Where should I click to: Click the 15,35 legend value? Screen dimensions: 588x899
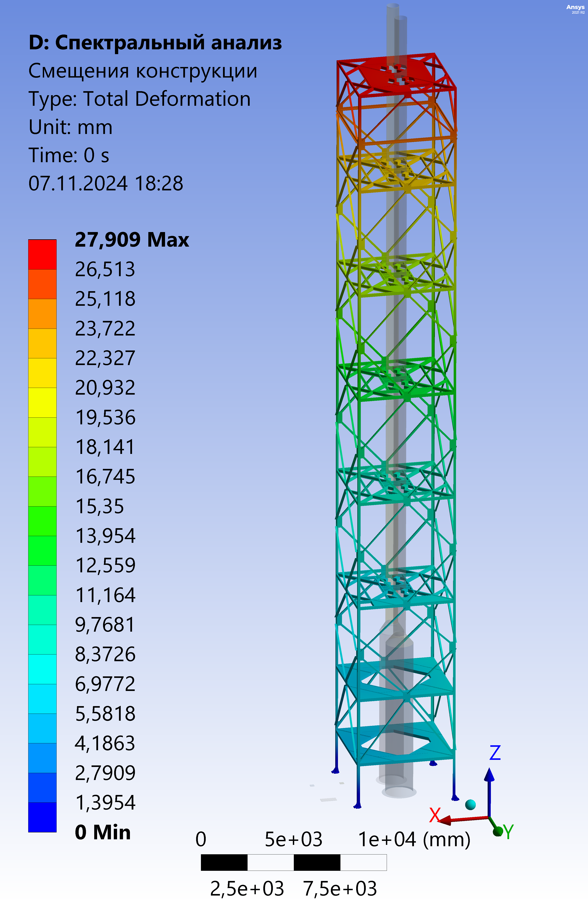(x=100, y=506)
